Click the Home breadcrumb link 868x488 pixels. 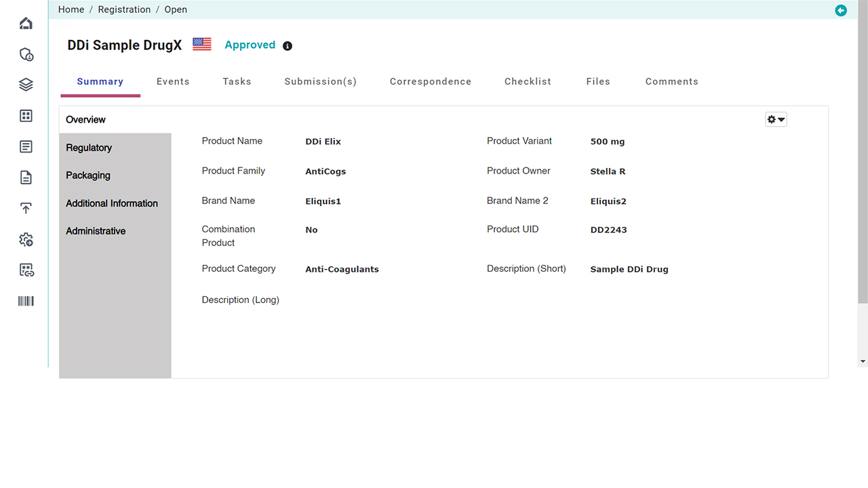click(x=71, y=9)
